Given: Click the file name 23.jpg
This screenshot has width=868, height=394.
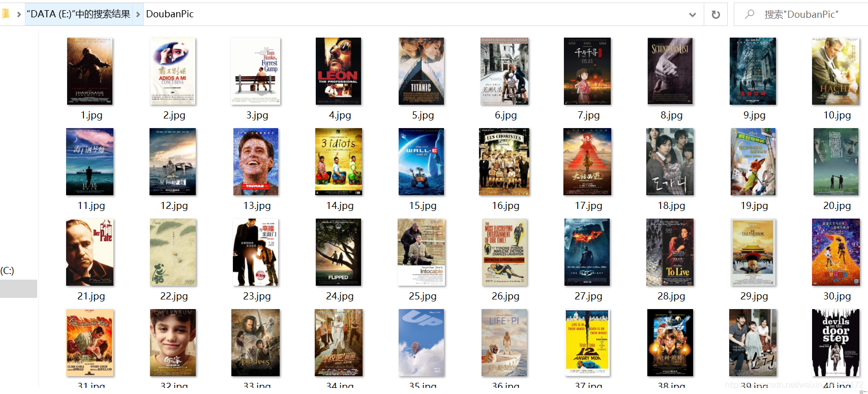Looking at the screenshot, I should pyautogui.click(x=257, y=296).
